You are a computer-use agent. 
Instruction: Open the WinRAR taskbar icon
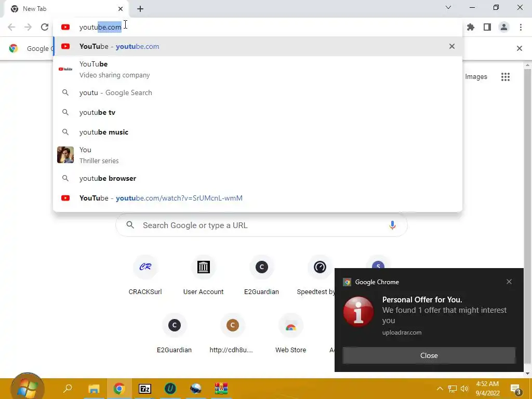pyautogui.click(x=221, y=389)
